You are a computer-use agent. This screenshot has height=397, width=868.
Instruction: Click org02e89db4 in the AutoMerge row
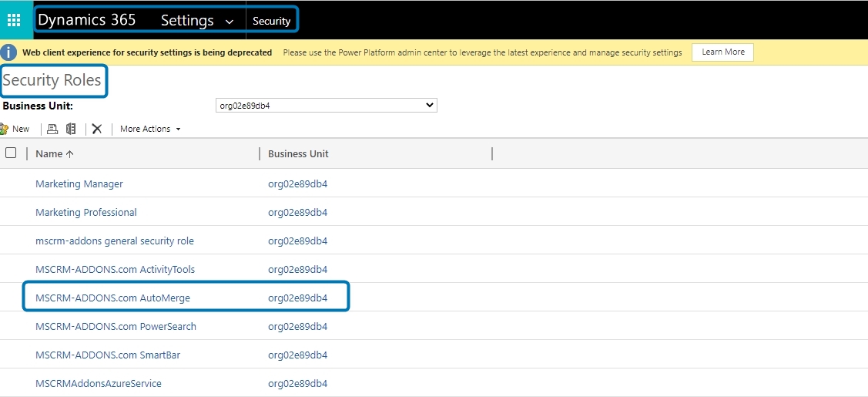point(298,298)
